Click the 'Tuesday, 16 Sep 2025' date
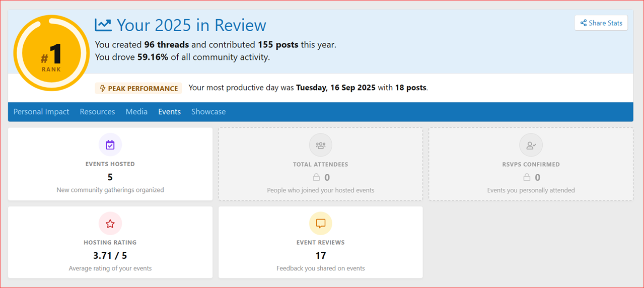This screenshot has width=644, height=288. point(336,88)
